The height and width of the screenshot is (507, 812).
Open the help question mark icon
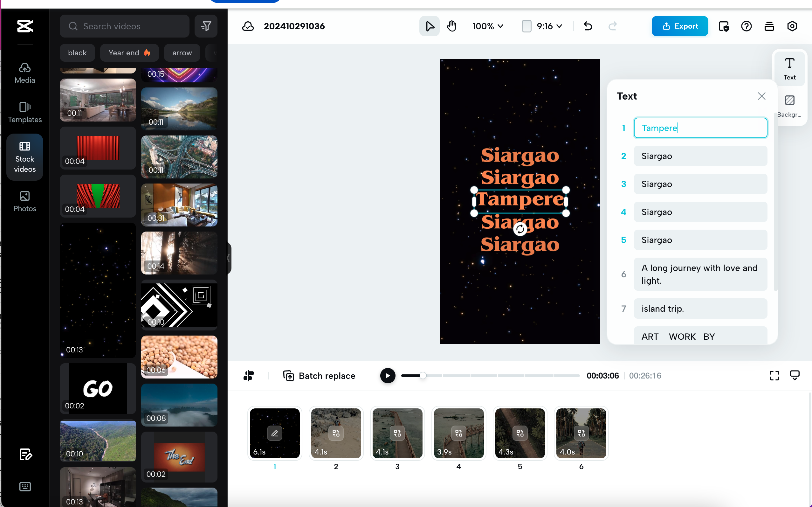746,26
